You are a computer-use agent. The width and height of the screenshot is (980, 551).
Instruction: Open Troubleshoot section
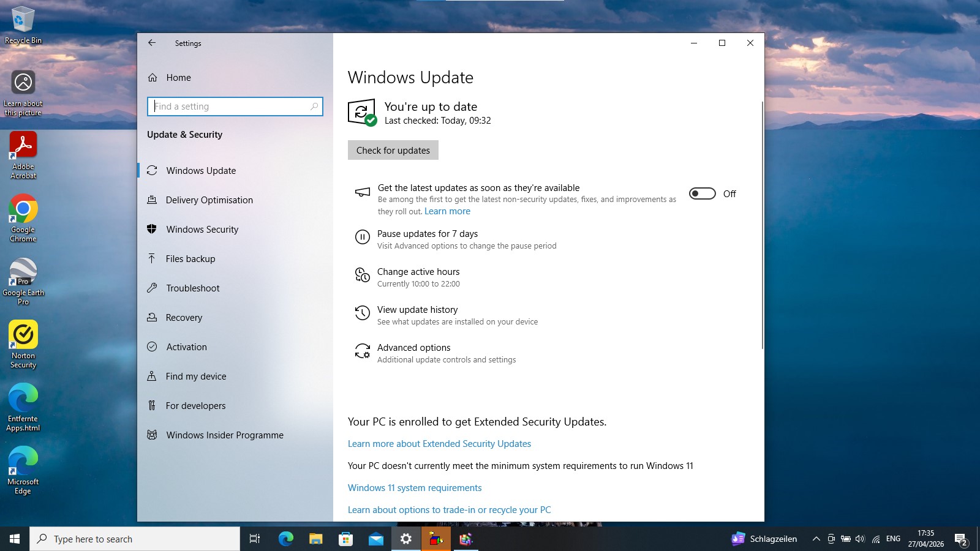(x=235, y=288)
